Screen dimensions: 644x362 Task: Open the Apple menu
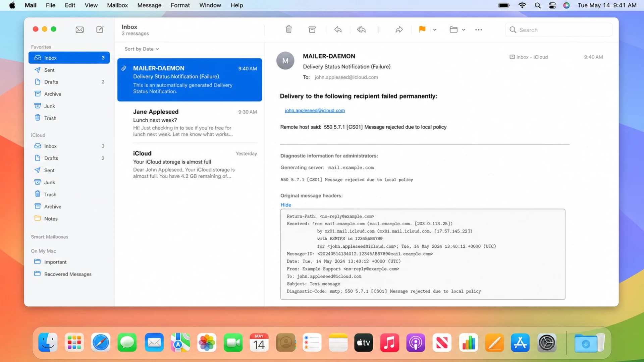click(x=12, y=5)
